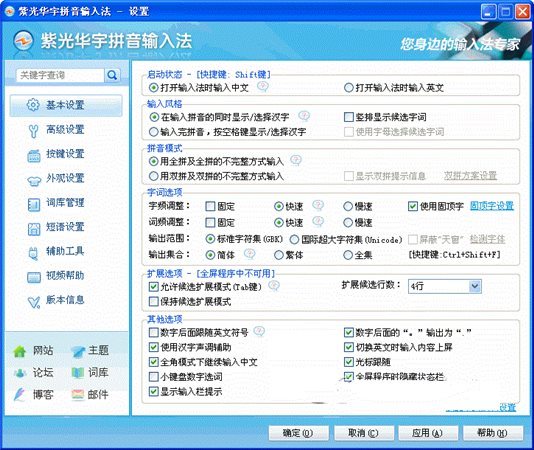Enable 小键盘数字选词 checkbox
The width and height of the screenshot is (534, 450).
(154, 377)
